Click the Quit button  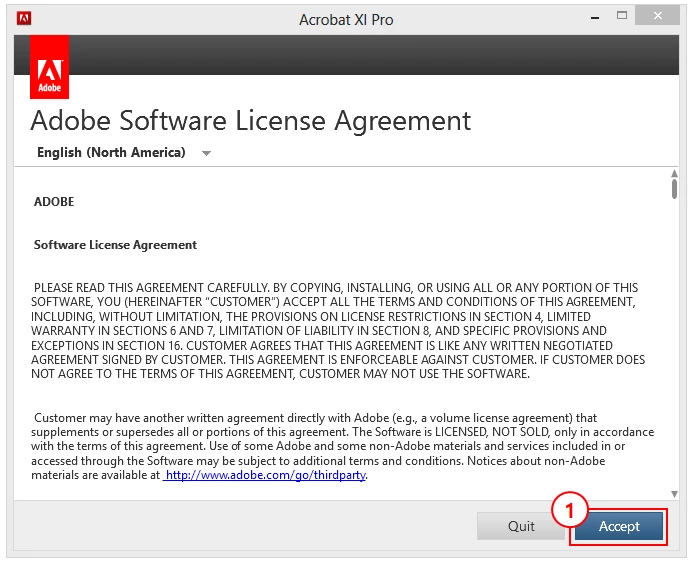coord(521,526)
